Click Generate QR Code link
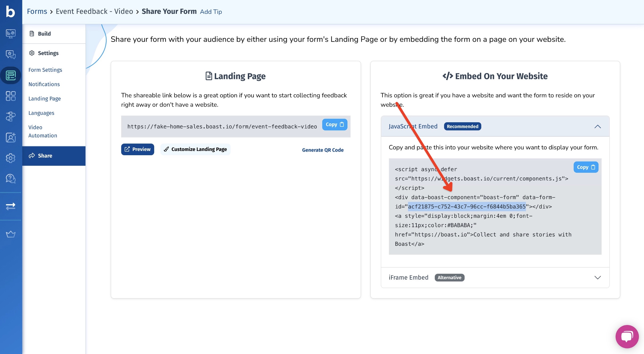Viewport: 644px width, 354px height. 323,150
